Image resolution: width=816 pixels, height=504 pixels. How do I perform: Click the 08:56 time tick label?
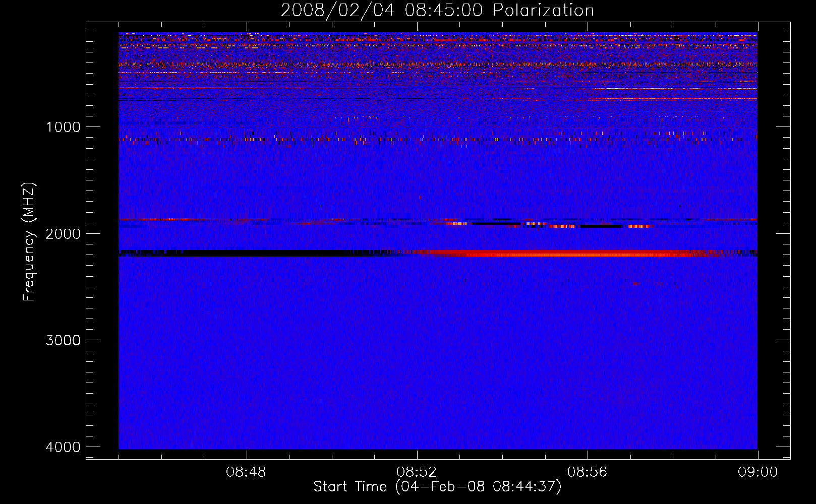click(x=587, y=472)
